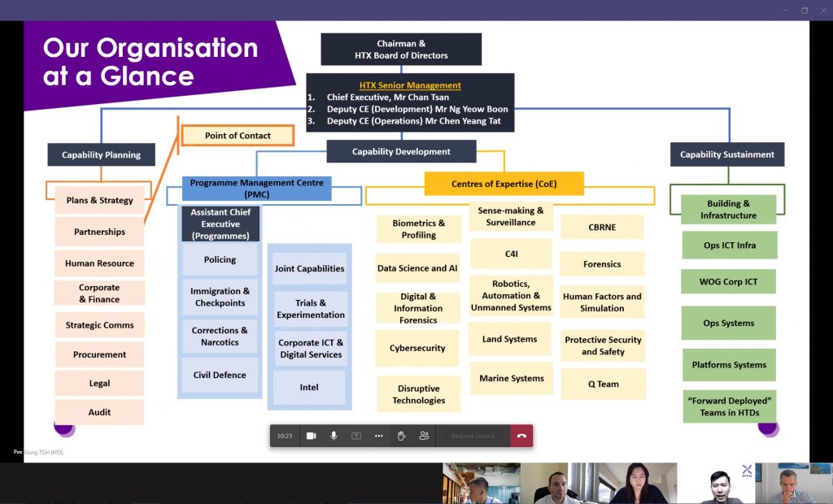Click the Cybersecurity box on the slide
833x504 pixels.
click(418, 348)
